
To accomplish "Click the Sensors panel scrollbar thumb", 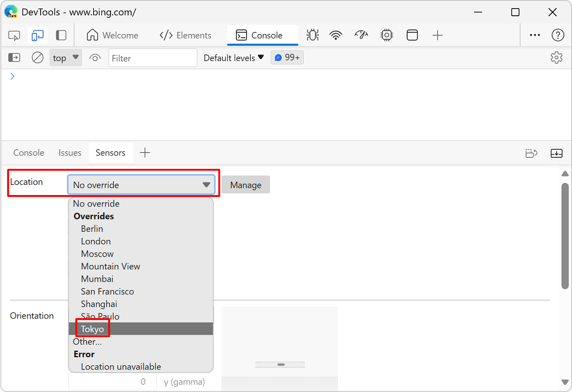I will [565, 236].
